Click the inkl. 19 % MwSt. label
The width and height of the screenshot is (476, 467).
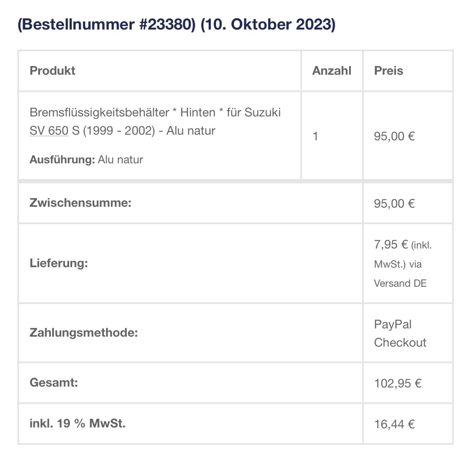tap(77, 424)
